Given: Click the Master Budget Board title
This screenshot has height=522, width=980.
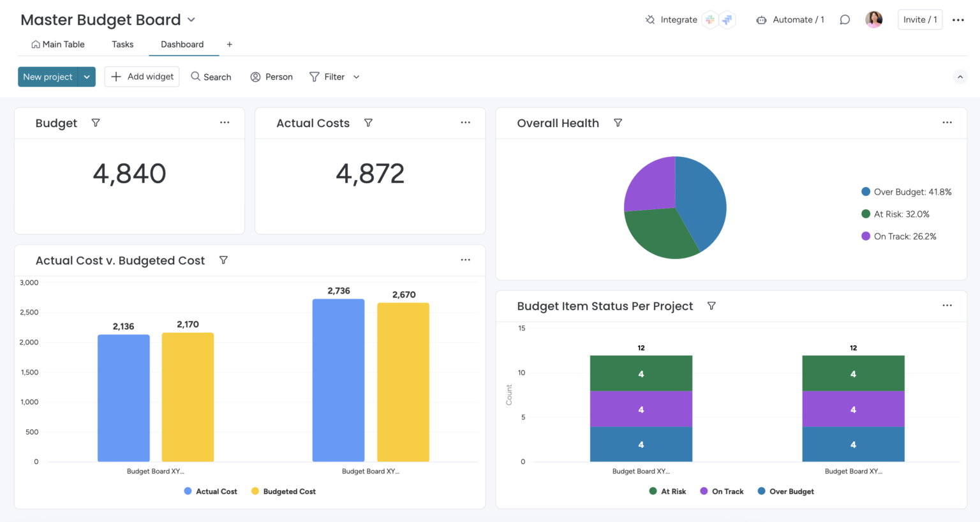Looking at the screenshot, I should (101, 20).
